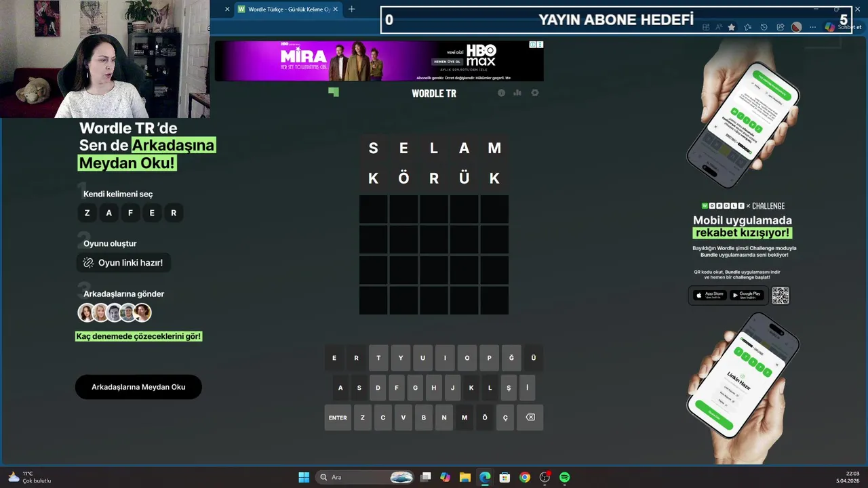The image size is (868, 488).
Task: Tap the Y key on Wordle keyboard
Action: click(x=401, y=358)
